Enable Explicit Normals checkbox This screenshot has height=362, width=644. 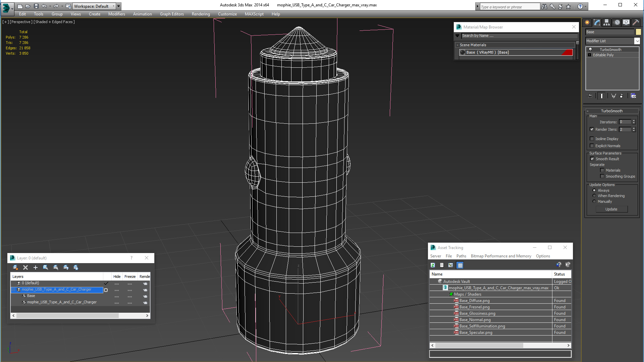592,146
